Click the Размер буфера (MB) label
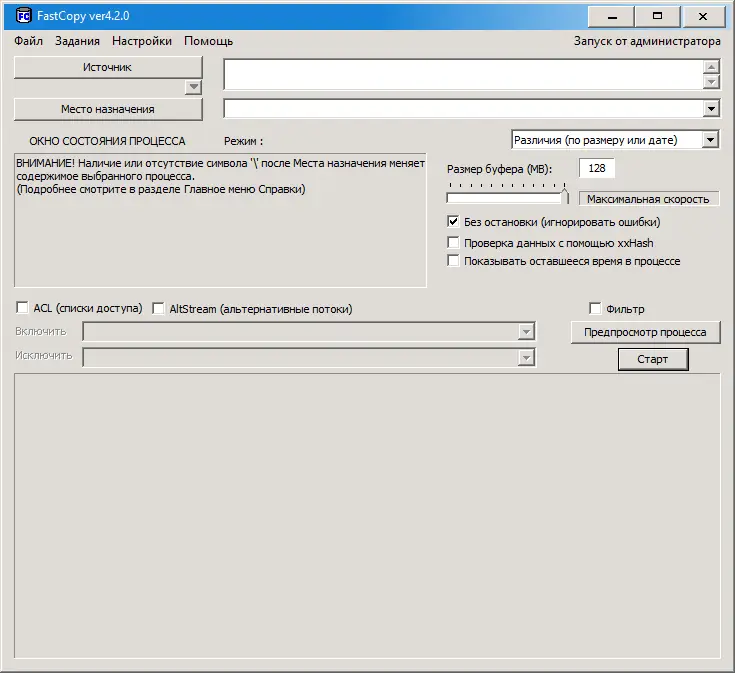 click(x=500, y=169)
